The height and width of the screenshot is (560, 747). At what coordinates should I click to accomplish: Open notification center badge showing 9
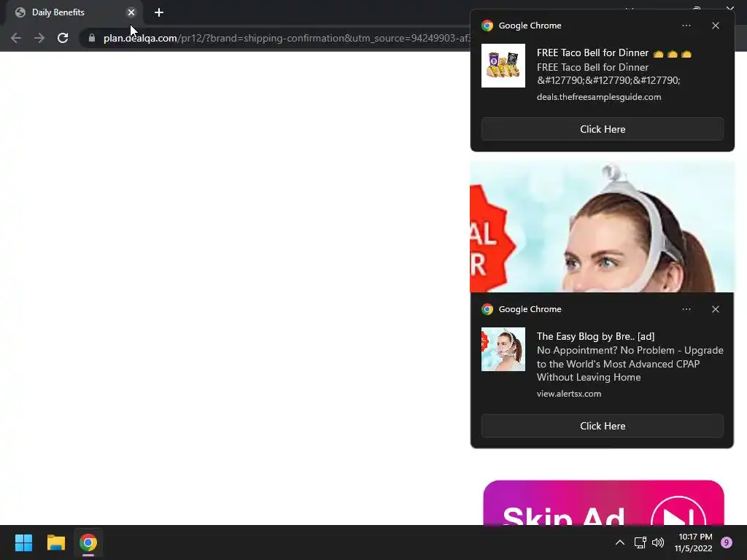coord(727,542)
